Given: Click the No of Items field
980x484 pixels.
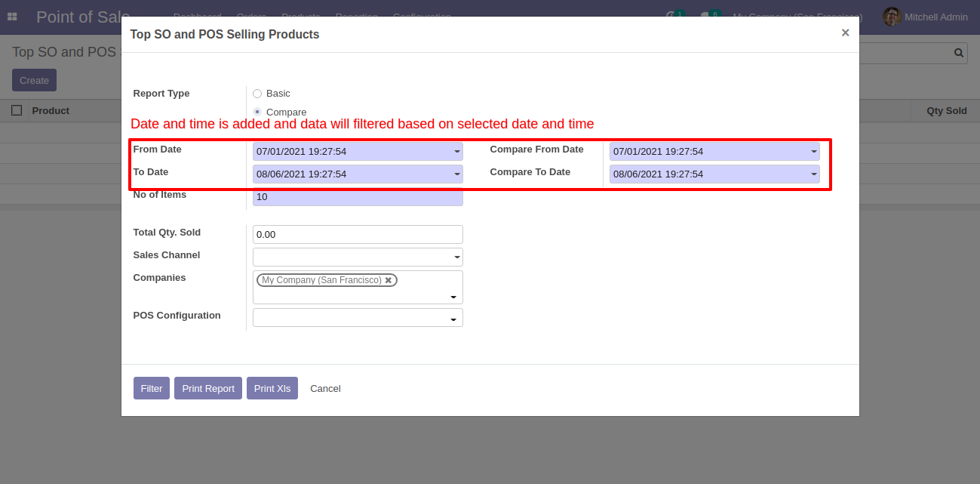Looking at the screenshot, I should (358, 197).
